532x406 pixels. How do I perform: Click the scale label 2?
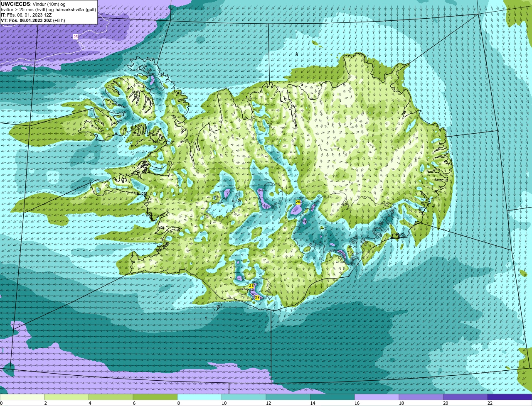click(x=45, y=403)
